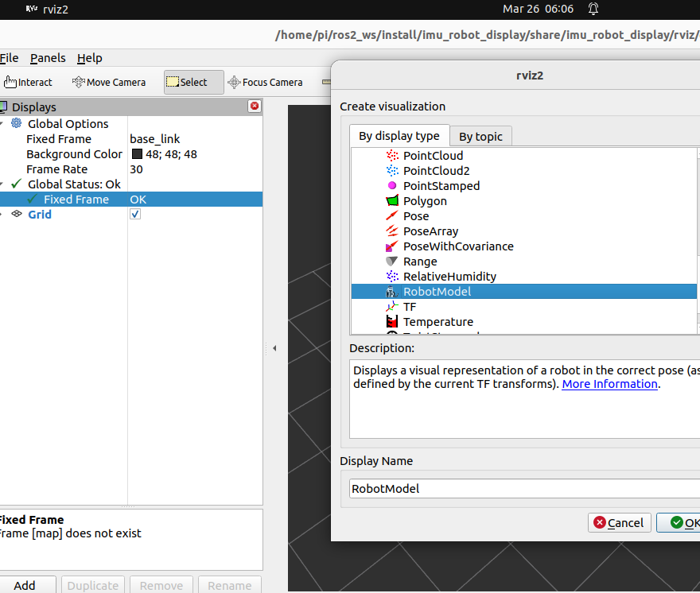
Task: Select the Background Color property label
Action: 74,154
